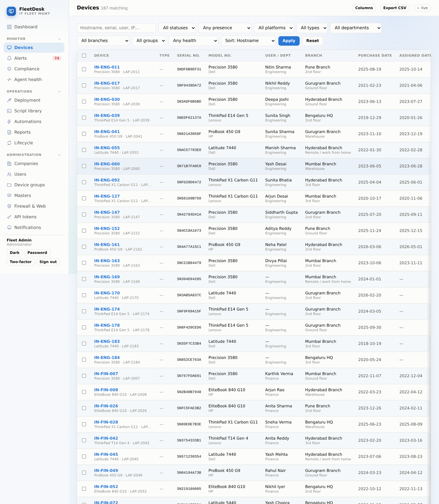Click the Agent health pulse icon

tap(9, 79)
